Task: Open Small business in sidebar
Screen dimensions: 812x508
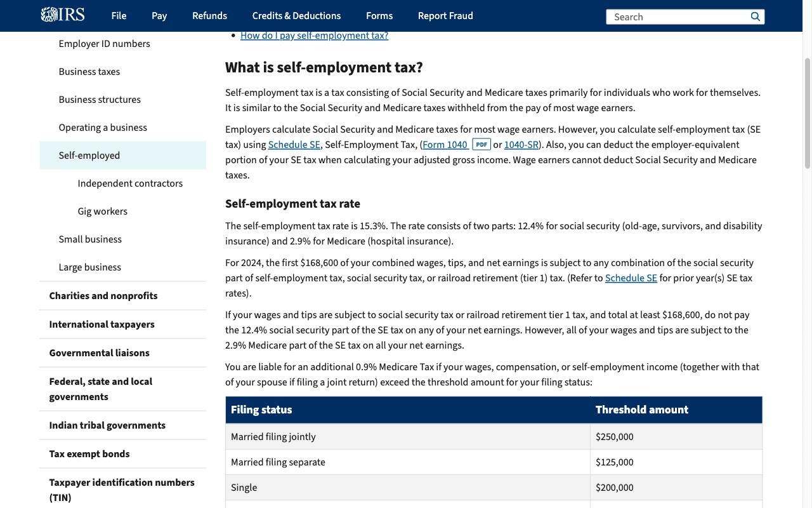Action: coord(122,239)
